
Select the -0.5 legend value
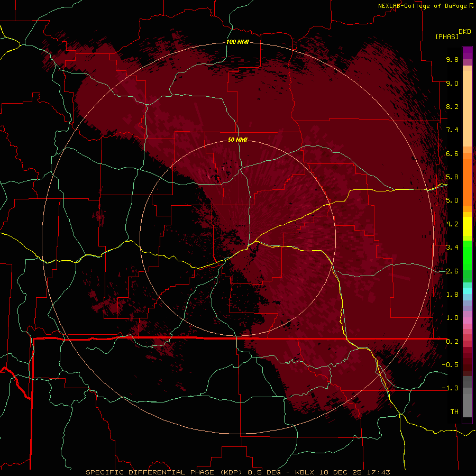click(x=450, y=365)
